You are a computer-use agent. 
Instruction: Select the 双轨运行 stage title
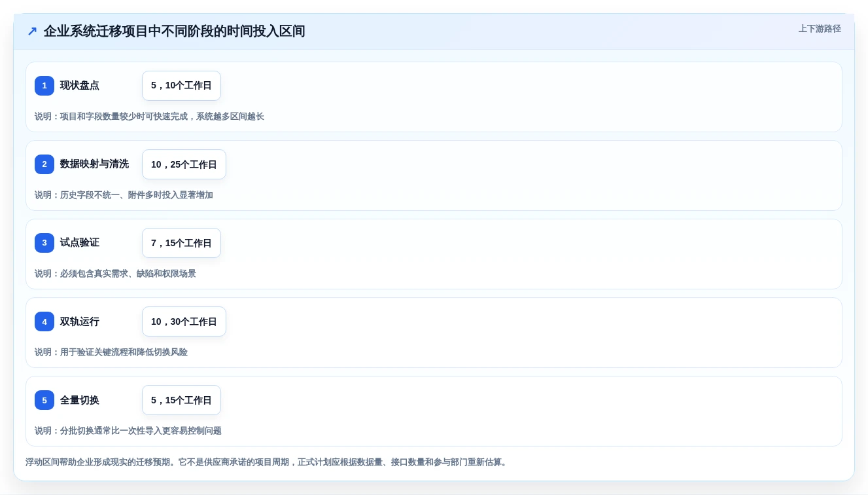pos(80,321)
